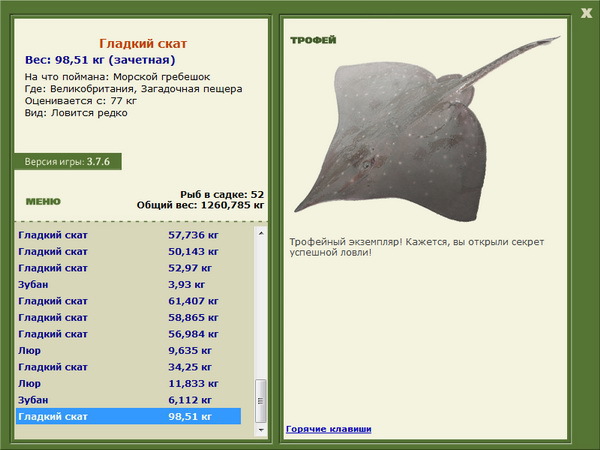
Task: Select the Люр 11,833 кг row
Action: point(129,383)
